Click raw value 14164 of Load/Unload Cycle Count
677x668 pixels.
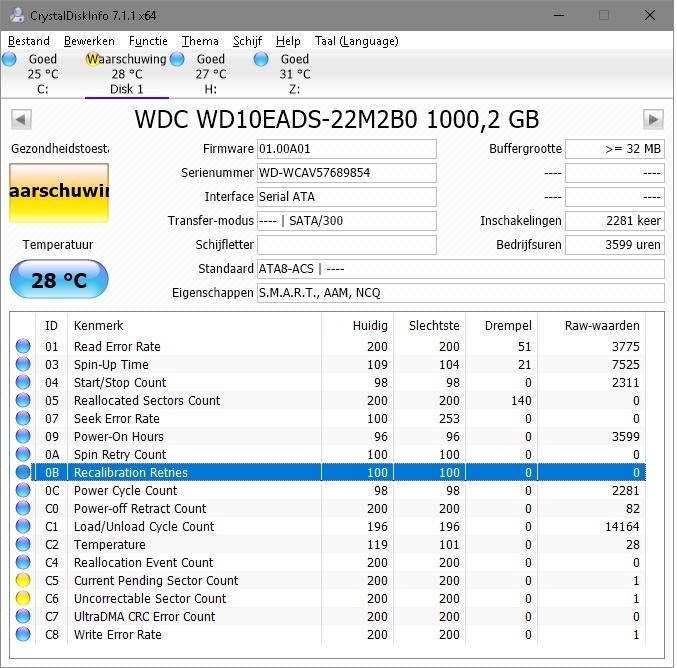point(622,526)
